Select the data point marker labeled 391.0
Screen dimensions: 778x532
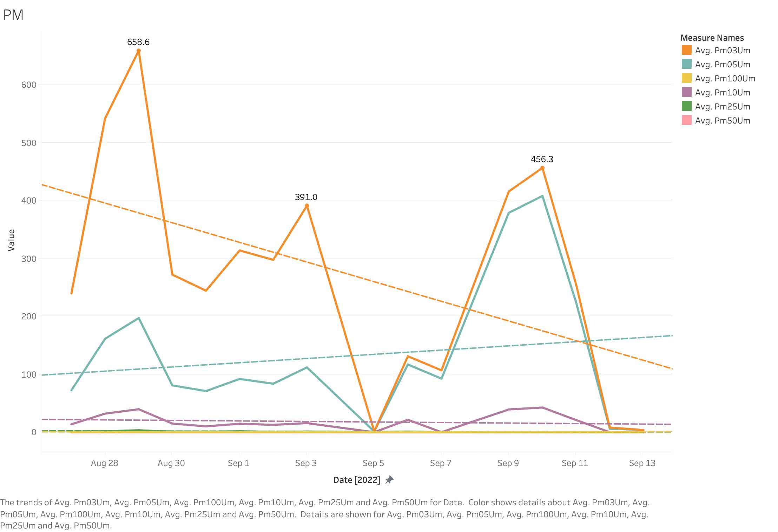pos(307,206)
